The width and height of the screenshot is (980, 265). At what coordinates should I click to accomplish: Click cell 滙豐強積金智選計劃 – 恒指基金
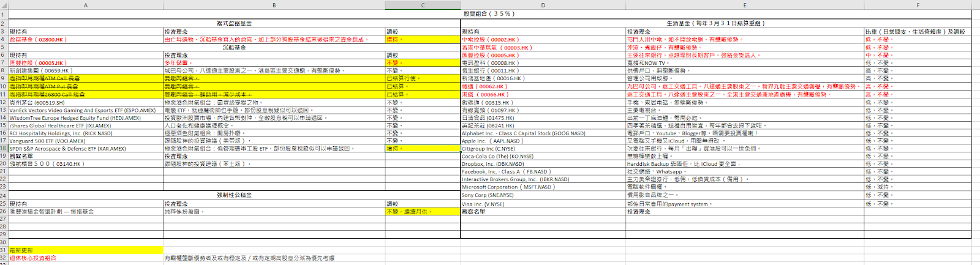click(x=86, y=211)
